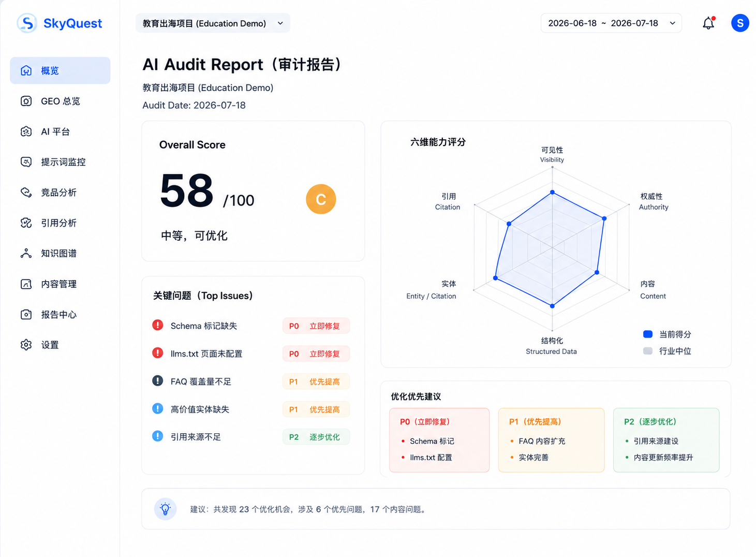The width and height of the screenshot is (756, 557).
Task: Select 概览 menu label
Action: 50,70
